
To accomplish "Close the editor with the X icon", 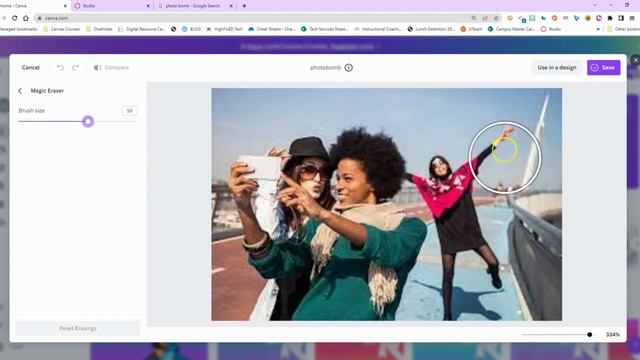I will tap(635, 60).
